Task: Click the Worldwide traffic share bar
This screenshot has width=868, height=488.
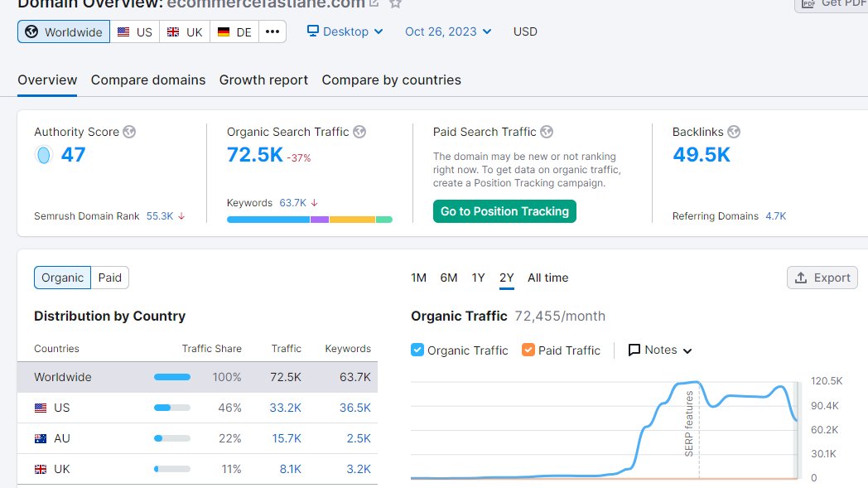Action: 172,377
